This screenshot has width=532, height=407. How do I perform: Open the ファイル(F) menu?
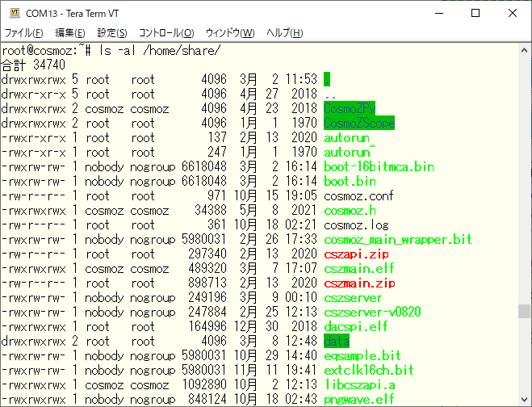coord(24,33)
